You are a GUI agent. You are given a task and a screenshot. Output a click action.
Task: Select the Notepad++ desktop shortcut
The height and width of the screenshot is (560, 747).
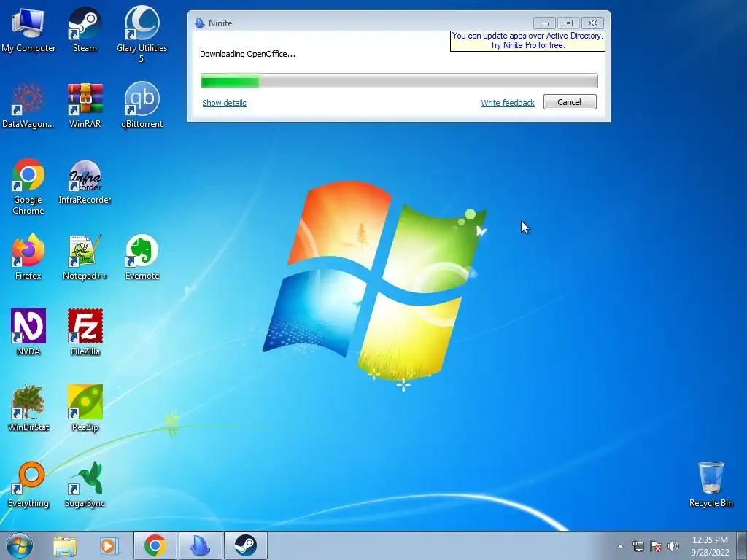85,257
